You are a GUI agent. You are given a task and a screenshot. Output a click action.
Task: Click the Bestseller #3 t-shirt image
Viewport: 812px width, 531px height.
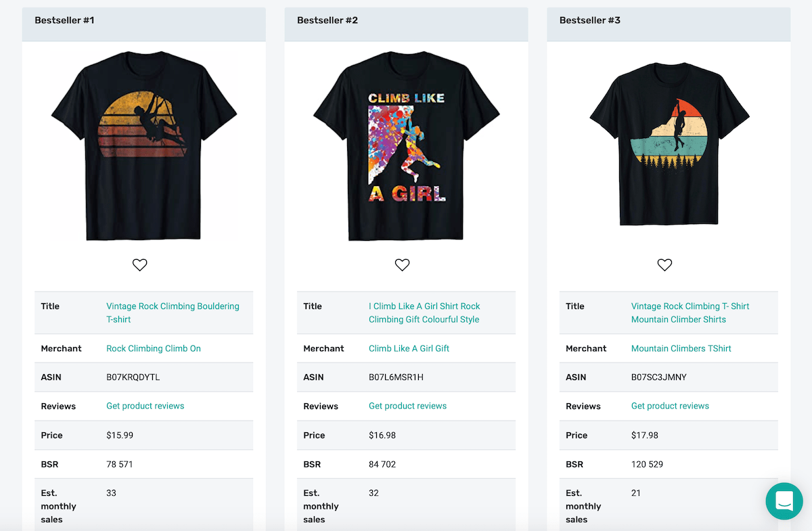[667, 144]
